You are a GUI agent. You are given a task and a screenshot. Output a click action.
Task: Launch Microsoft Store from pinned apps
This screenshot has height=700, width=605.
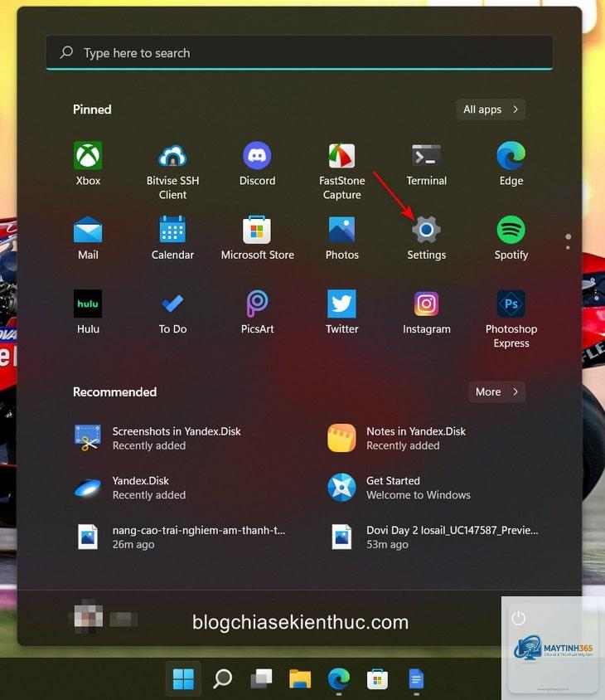257,238
